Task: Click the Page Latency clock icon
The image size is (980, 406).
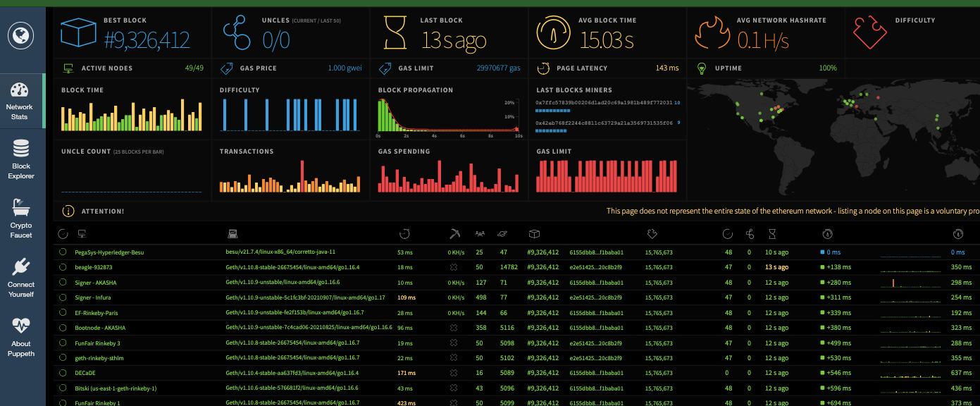Action: point(543,68)
